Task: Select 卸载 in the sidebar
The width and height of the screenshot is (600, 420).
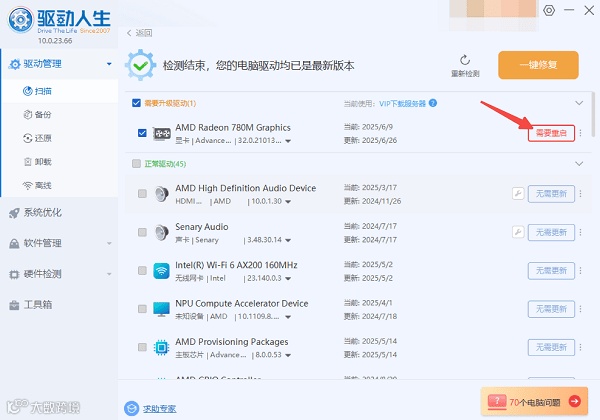Action: [x=60, y=162]
